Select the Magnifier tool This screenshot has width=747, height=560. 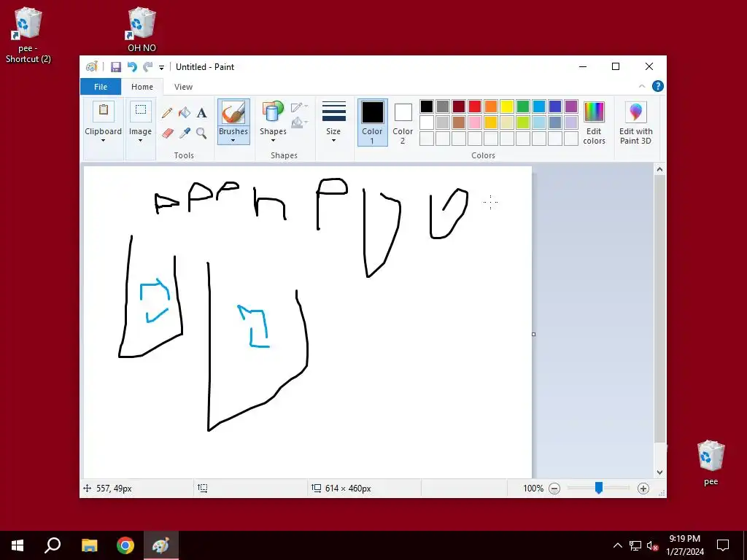click(x=201, y=133)
